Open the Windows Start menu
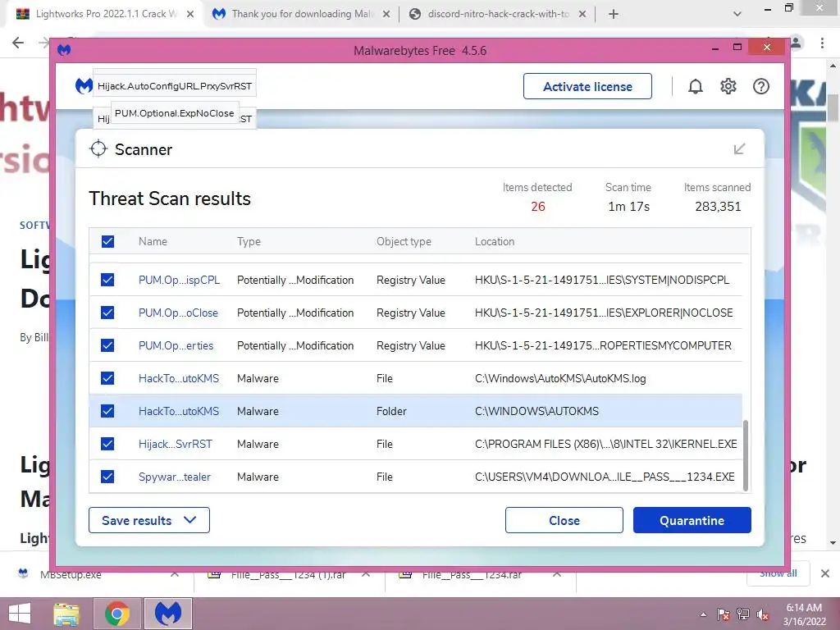840x630 pixels. (20, 614)
